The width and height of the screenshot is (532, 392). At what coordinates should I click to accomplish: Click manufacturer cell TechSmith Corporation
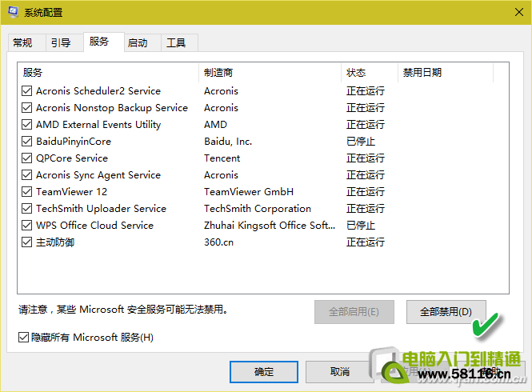click(x=258, y=208)
